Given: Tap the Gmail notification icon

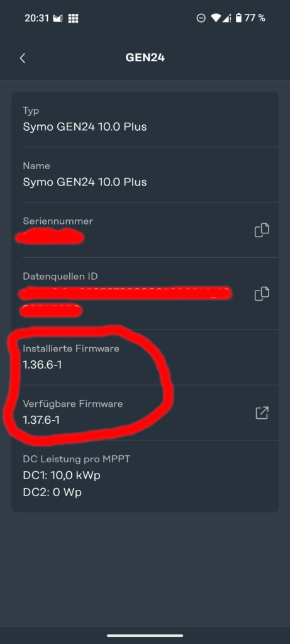Looking at the screenshot, I should 58,18.
